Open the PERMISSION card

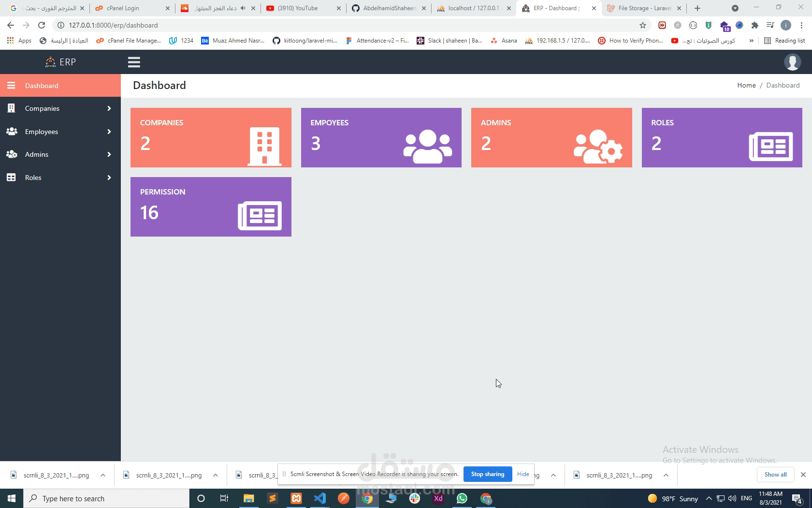(x=211, y=207)
